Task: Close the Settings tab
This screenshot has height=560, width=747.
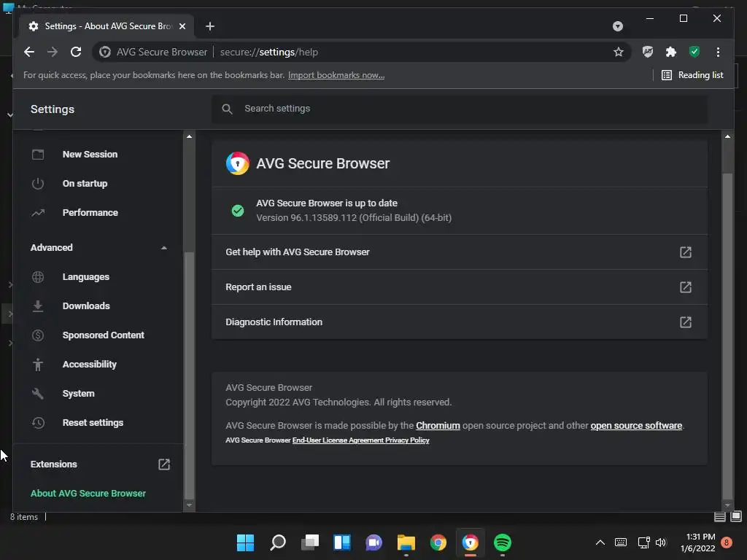Action: tap(182, 26)
